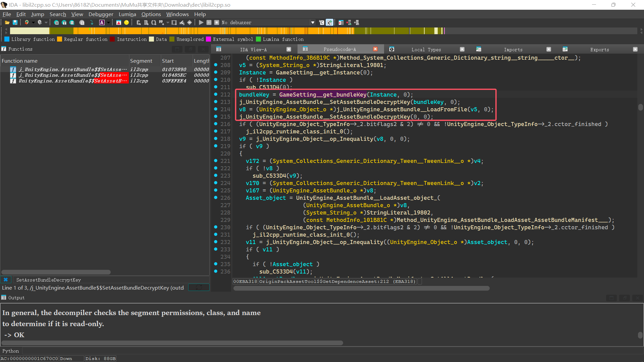The height and width of the screenshot is (362, 644).
Task: Click the red breakpoint icon in toolbar
Action: click(x=118, y=22)
